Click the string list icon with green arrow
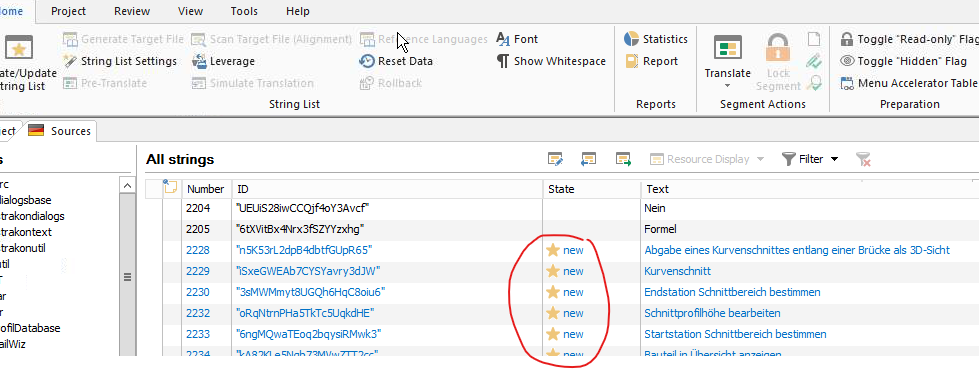 pyautogui.click(x=623, y=159)
